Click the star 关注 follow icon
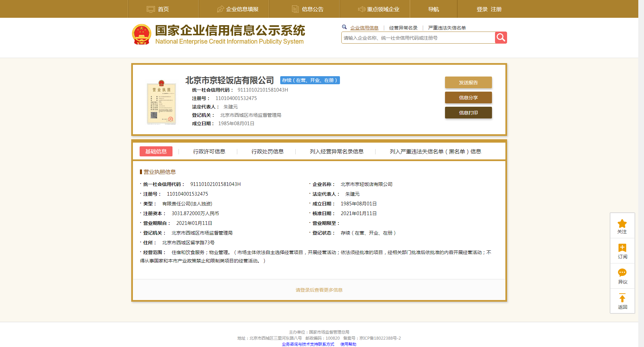Screen dimensions: 644x347 point(622,224)
